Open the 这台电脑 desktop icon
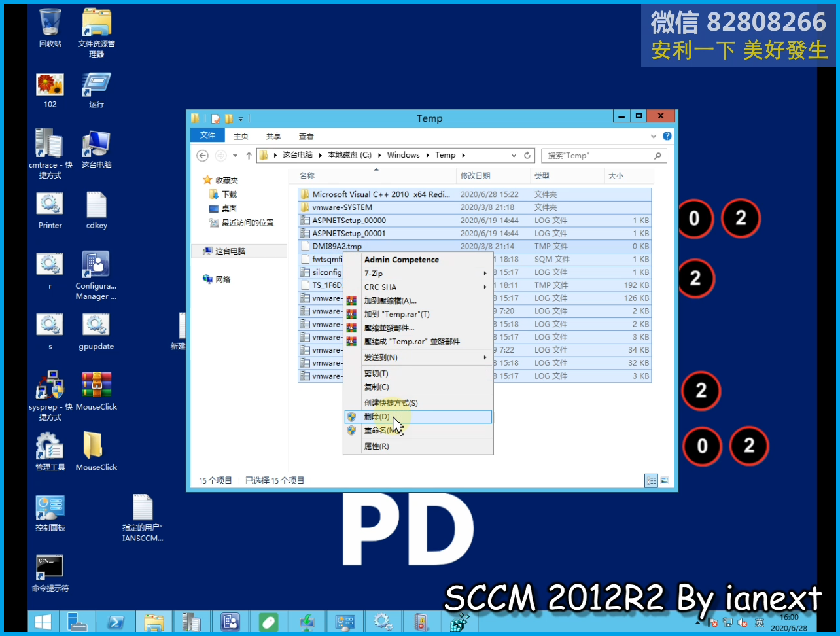Screen dimensions: 840x636 point(96,150)
